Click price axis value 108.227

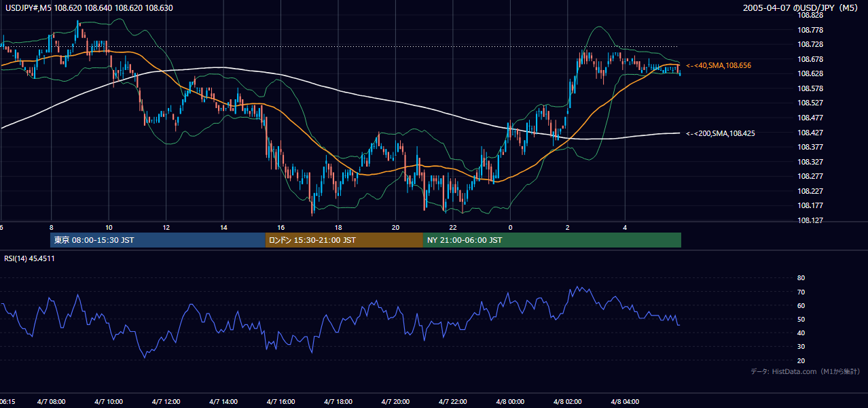pos(810,191)
